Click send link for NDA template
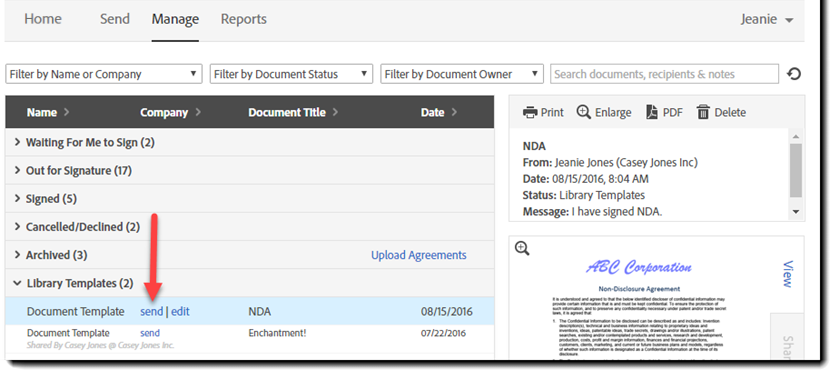This screenshot has height=370, width=830. coord(151,312)
